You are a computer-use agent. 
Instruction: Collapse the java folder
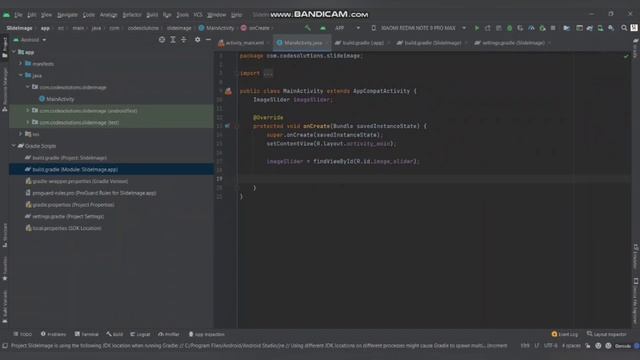point(20,76)
